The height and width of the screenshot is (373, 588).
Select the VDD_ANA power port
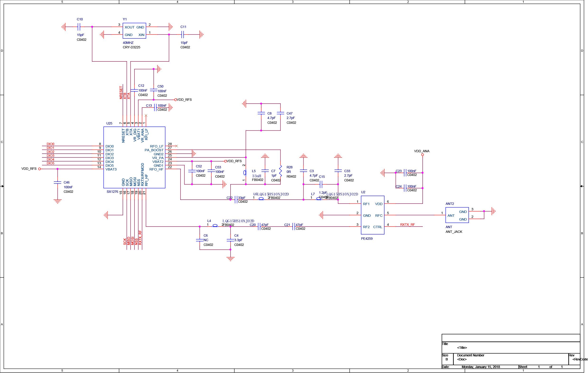[x=422, y=155]
